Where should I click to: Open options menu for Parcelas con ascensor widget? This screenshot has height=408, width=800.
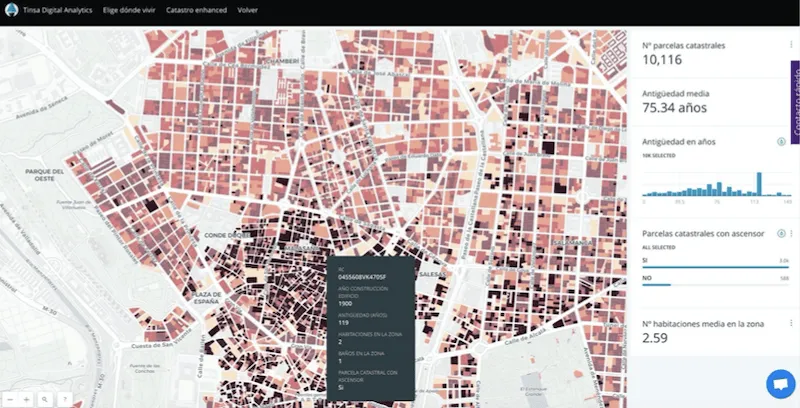[x=791, y=233]
